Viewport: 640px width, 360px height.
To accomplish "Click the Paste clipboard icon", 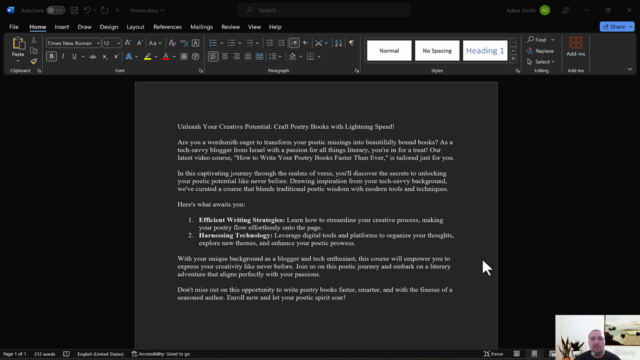I will pyautogui.click(x=18, y=44).
